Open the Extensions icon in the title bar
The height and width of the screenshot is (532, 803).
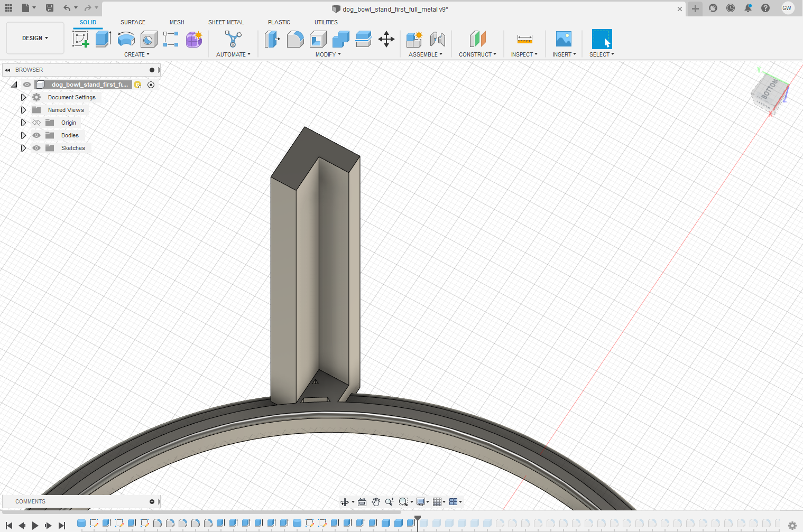(x=713, y=8)
